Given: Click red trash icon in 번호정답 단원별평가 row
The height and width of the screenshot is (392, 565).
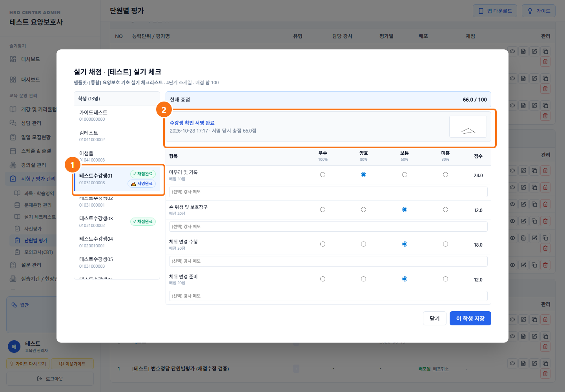Looking at the screenshot, I should [x=545, y=374].
